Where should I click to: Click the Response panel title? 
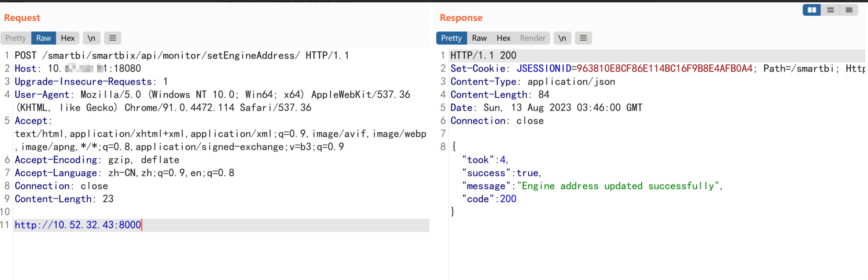[461, 18]
